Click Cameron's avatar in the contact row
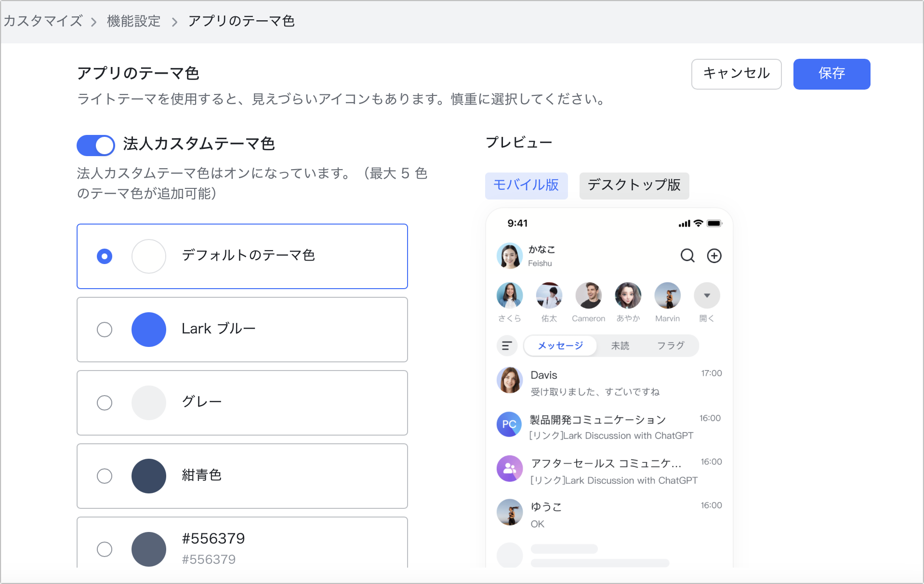The height and width of the screenshot is (584, 924). [588, 295]
